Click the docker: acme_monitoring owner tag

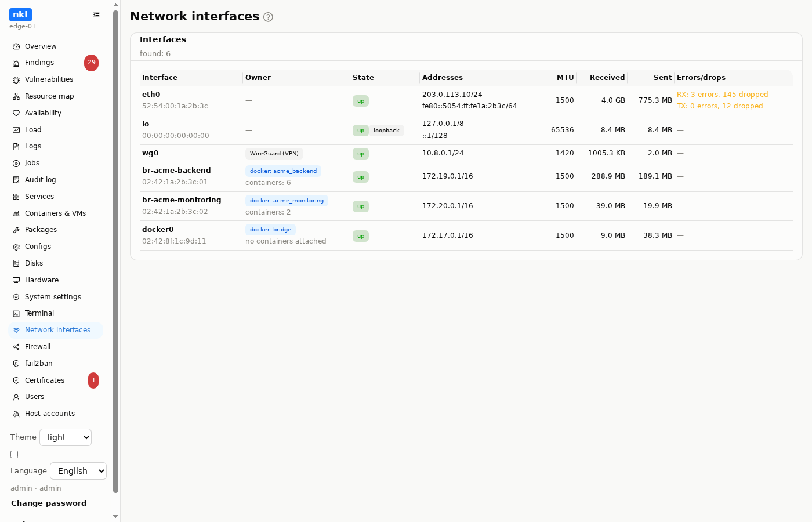287,201
